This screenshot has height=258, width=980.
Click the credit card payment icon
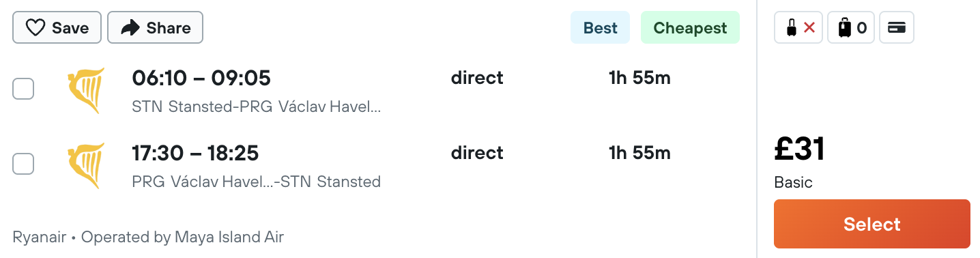(x=897, y=28)
